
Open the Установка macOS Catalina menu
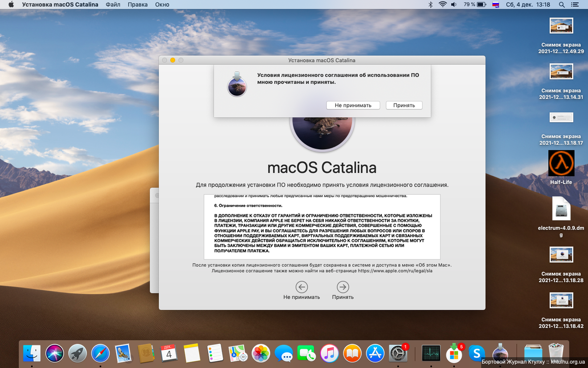60,4
